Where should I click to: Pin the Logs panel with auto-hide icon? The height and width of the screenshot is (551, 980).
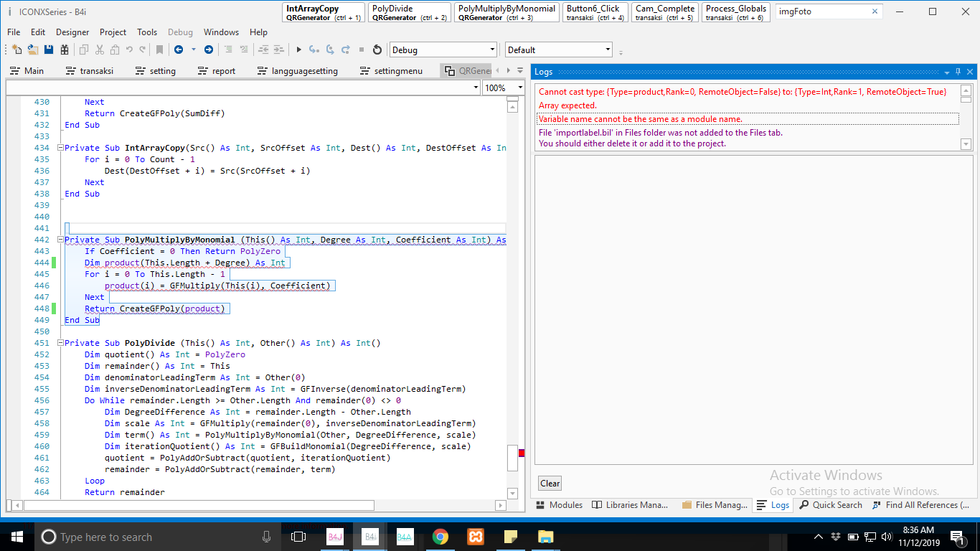pyautogui.click(x=958, y=72)
